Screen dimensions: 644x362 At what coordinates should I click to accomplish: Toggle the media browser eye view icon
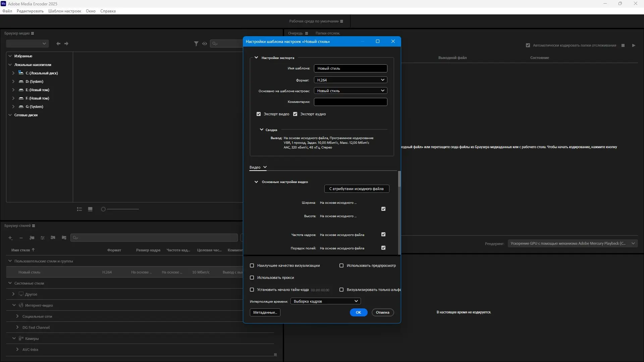coord(205,44)
